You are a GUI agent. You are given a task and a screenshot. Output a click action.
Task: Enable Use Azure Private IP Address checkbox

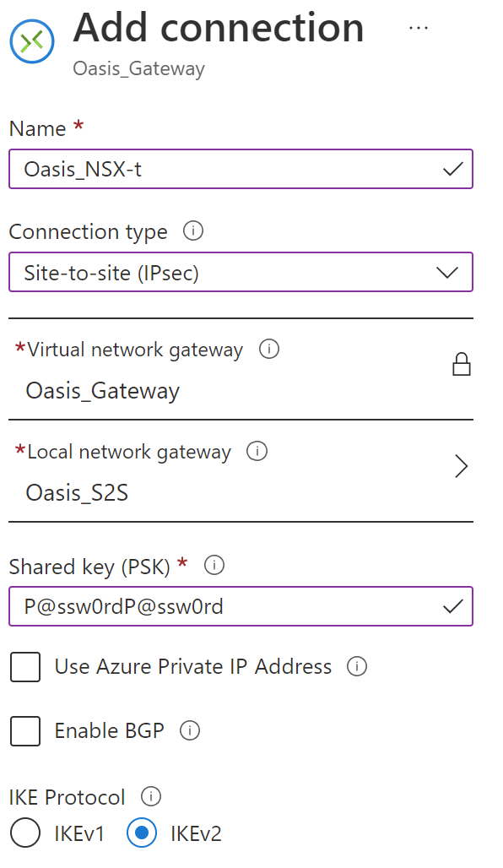click(25, 666)
